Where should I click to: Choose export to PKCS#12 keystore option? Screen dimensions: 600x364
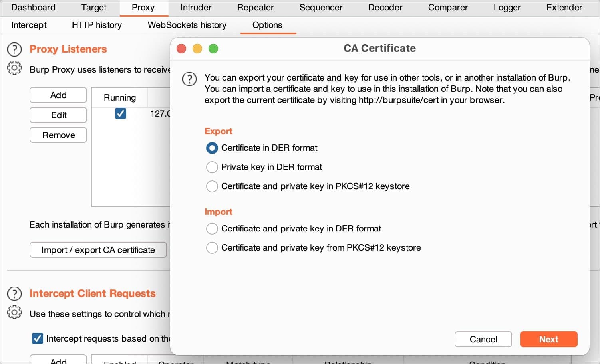coord(212,186)
